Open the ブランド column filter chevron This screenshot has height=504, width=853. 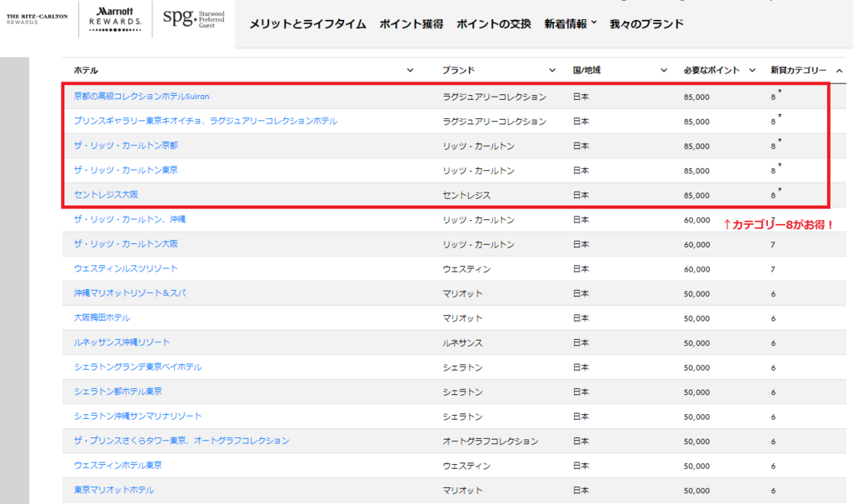coord(552,70)
